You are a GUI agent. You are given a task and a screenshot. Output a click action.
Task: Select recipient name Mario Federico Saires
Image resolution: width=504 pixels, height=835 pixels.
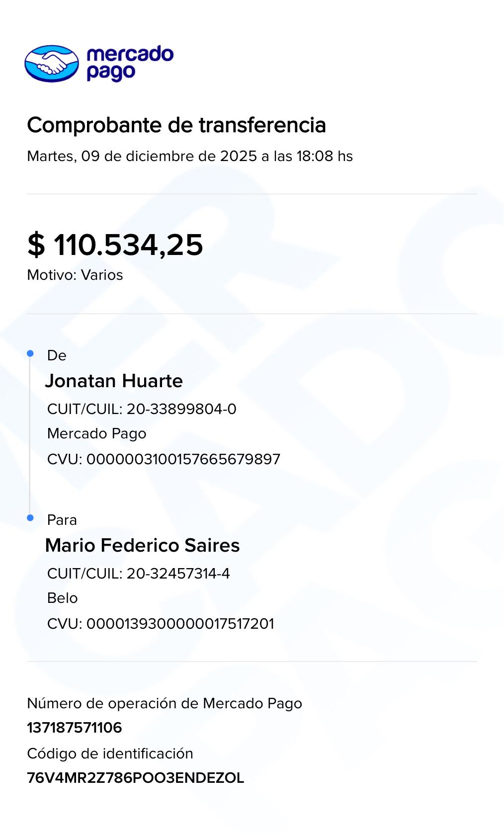coord(142,545)
